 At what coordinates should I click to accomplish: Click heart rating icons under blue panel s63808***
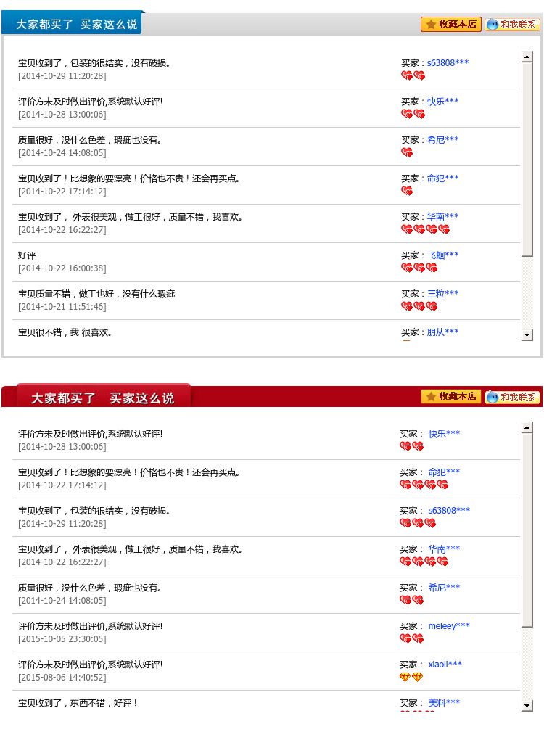tap(413, 75)
